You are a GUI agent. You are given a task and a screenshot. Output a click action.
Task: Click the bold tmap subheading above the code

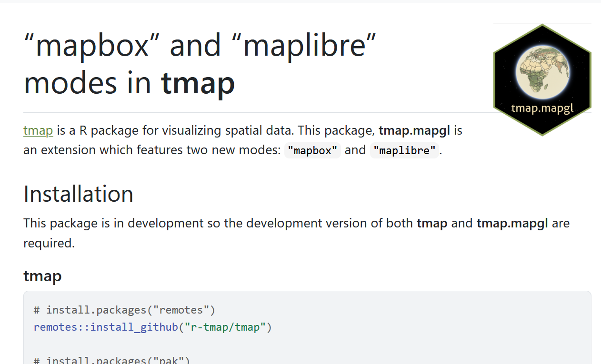42,276
